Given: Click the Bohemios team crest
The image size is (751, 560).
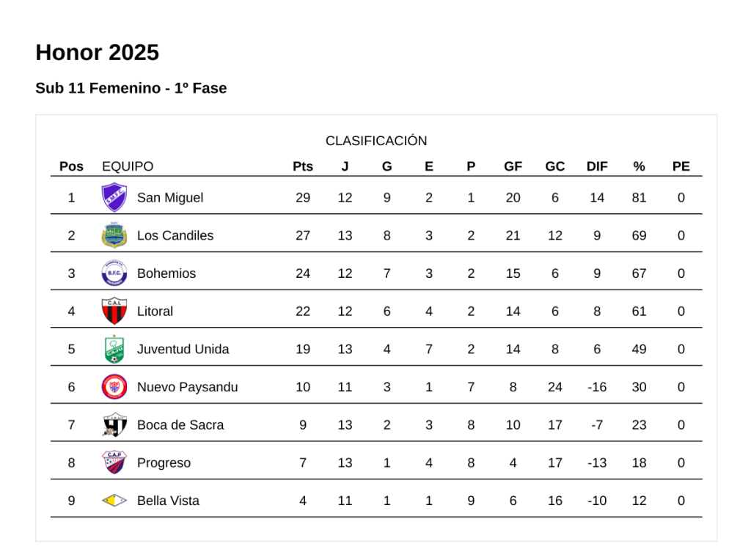Looking at the screenshot, I should (x=114, y=273).
